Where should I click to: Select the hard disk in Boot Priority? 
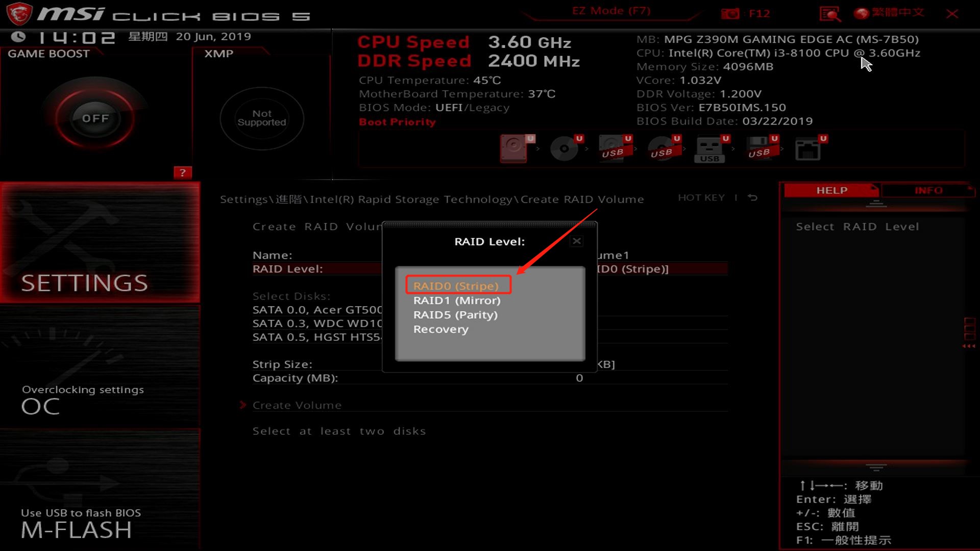(x=514, y=148)
